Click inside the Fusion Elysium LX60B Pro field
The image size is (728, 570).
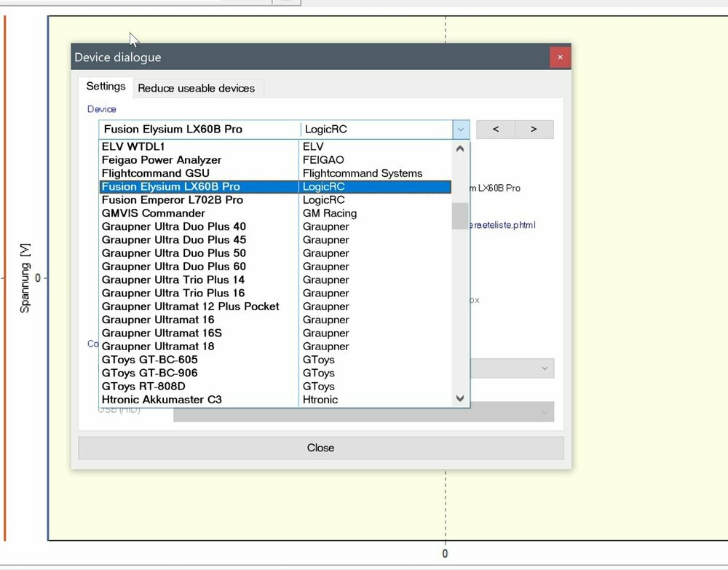(197, 129)
